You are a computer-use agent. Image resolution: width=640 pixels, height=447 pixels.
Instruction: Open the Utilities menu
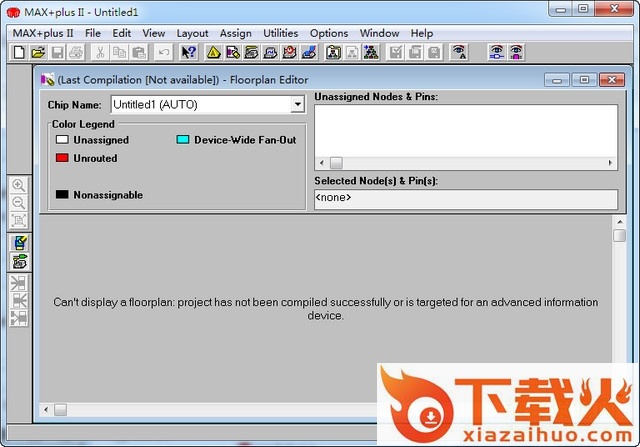point(280,33)
